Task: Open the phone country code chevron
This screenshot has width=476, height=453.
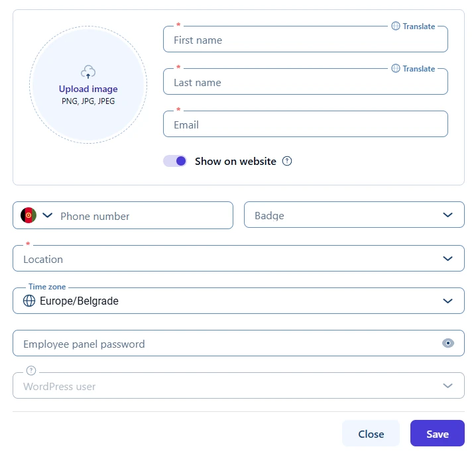Action: [48, 215]
